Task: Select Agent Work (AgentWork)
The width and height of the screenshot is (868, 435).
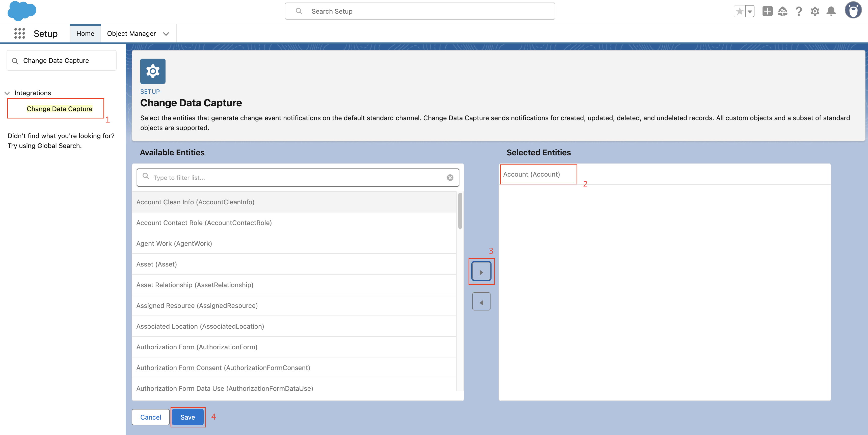Action: pos(294,243)
